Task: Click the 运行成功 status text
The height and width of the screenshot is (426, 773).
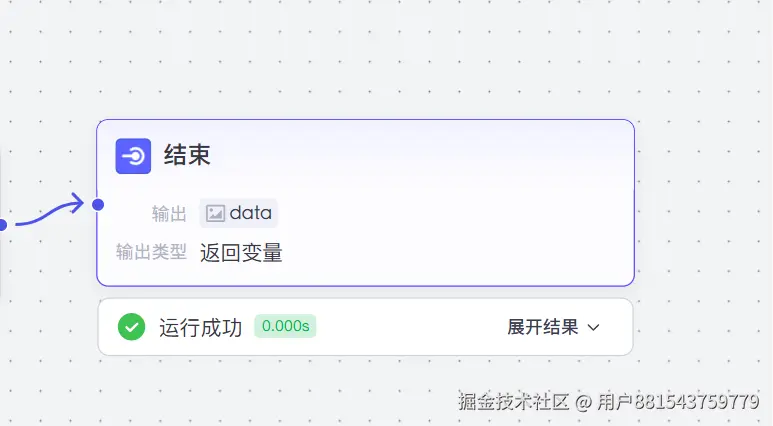Action: 200,327
